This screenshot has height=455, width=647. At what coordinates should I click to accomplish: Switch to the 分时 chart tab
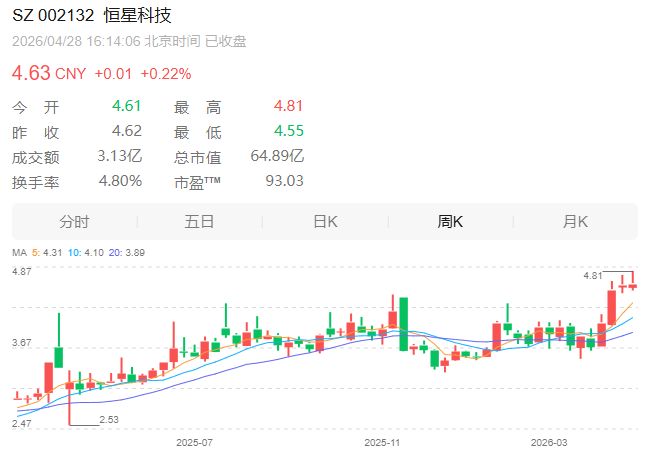74,222
